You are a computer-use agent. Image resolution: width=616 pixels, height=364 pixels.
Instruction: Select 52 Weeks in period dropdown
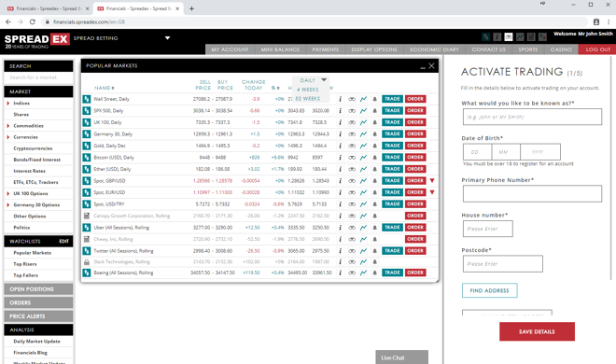click(308, 99)
